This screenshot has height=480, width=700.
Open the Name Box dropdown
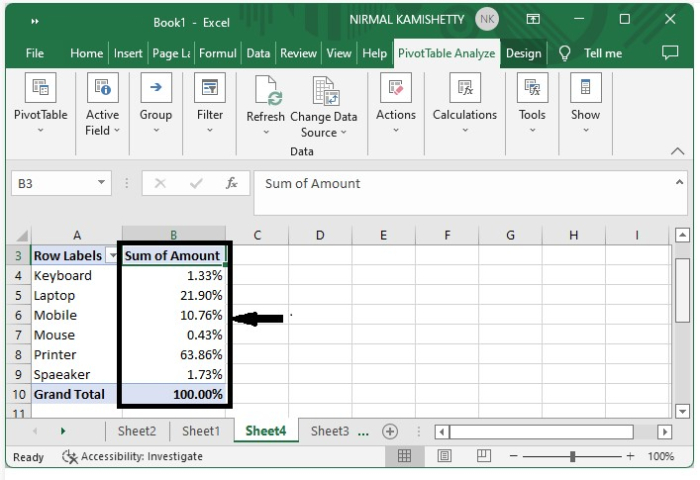101,183
